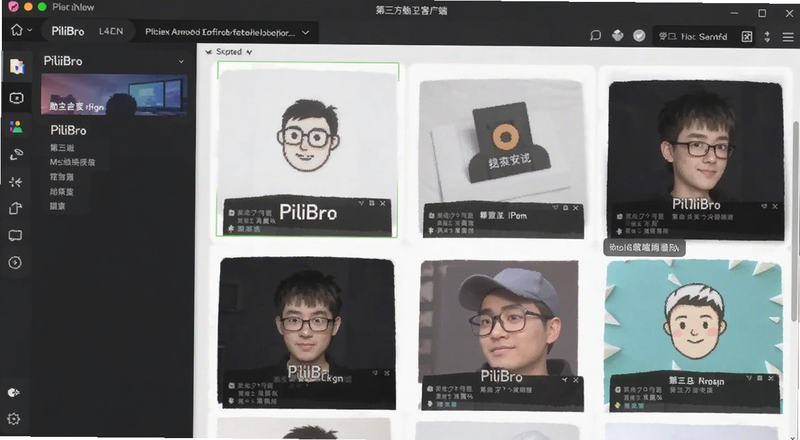
Task: Click the window icon on the cartoon glasses PiliBro card
Action: [372, 204]
